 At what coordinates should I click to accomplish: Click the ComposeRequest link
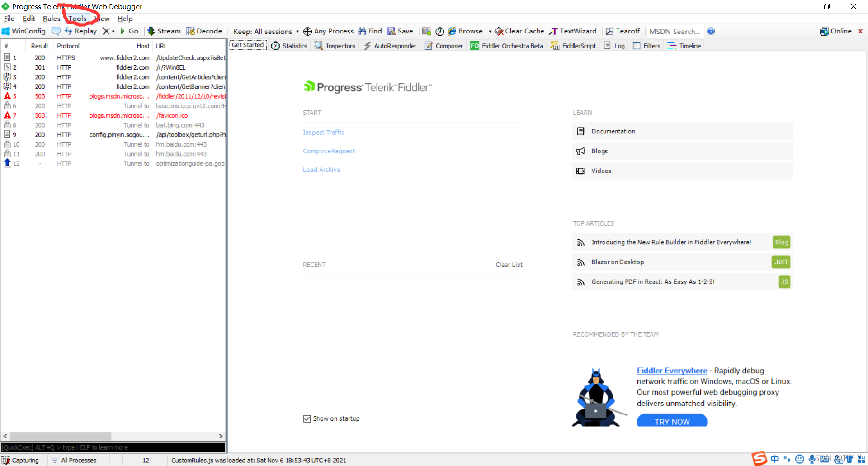[329, 151]
